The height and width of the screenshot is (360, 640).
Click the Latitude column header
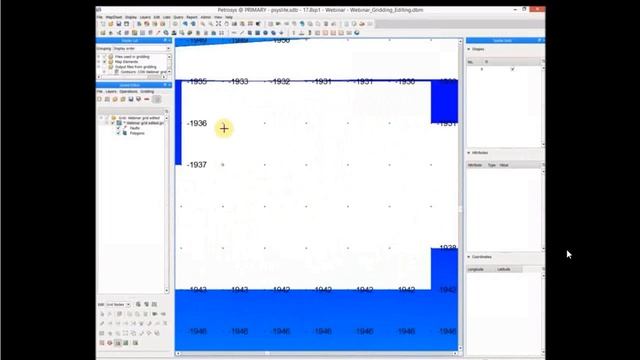[x=504, y=269]
